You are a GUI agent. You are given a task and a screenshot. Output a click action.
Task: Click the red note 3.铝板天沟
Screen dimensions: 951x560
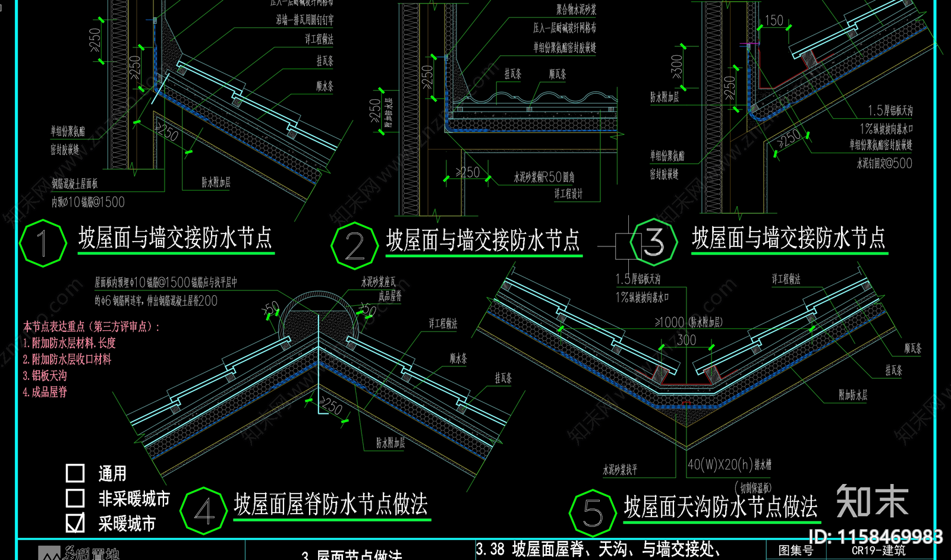click(45, 375)
